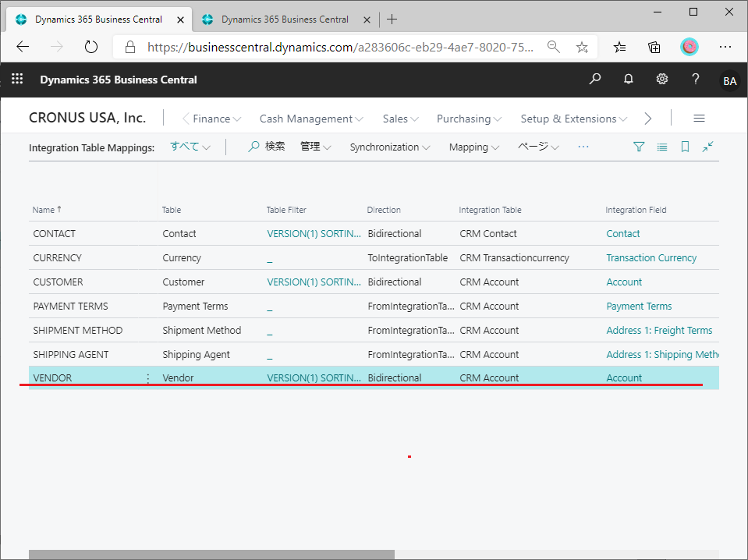Open the CRONUS USA, Inc. home link
748x560 pixels.
(x=87, y=118)
